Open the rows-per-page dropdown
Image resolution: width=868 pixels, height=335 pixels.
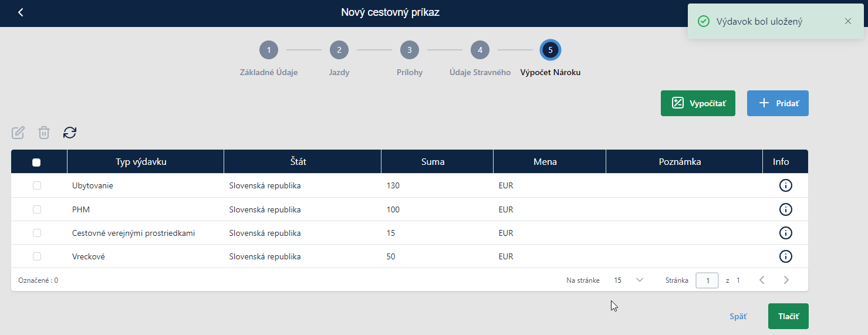[629, 280]
